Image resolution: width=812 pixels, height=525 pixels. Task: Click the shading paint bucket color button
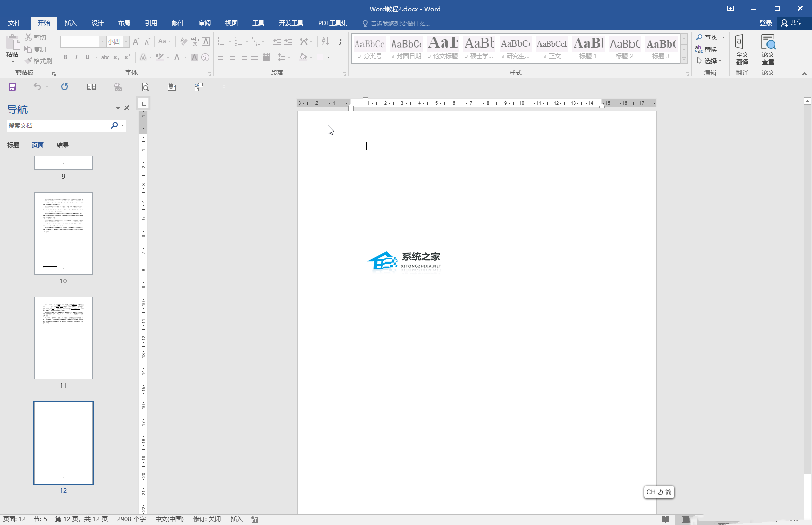(303, 57)
